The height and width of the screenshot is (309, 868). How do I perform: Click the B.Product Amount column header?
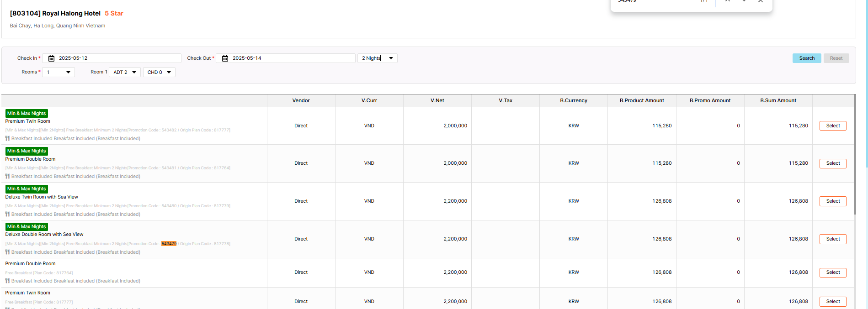[642, 101]
